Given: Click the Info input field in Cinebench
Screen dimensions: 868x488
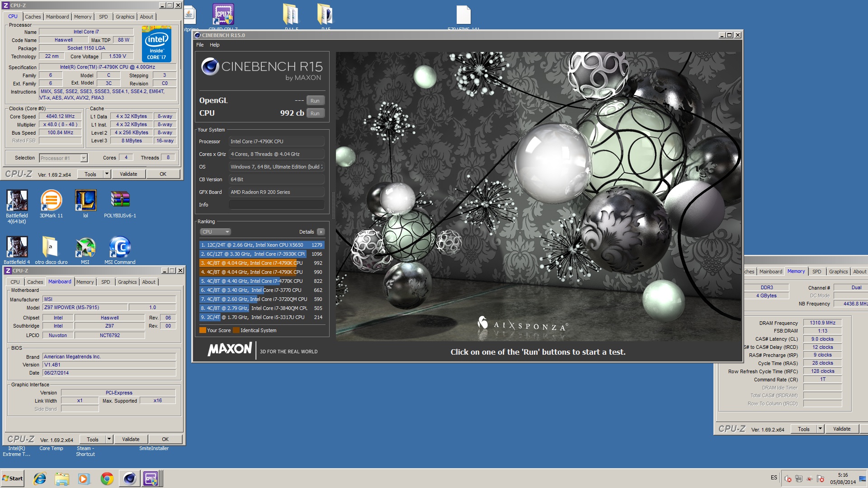Looking at the screenshot, I should (277, 205).
